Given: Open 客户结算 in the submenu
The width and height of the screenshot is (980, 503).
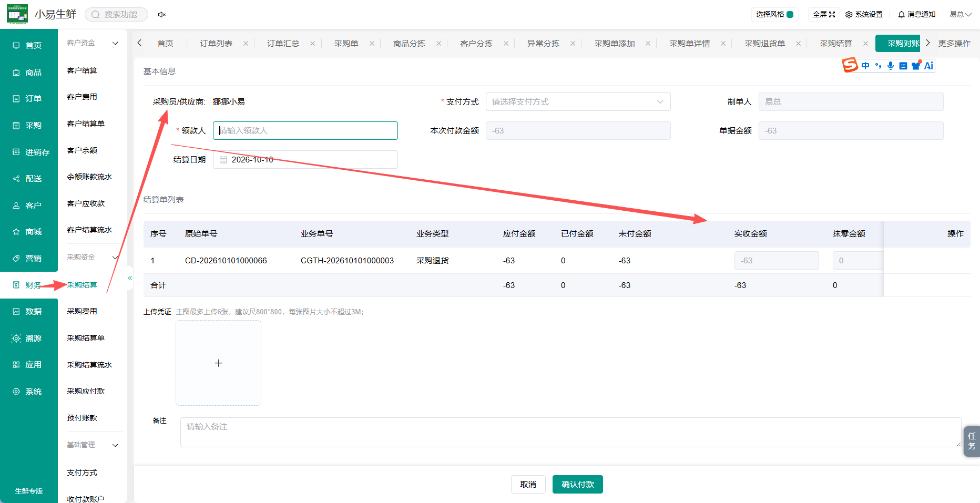Looking at the screenshot, I should pos(82,70).
